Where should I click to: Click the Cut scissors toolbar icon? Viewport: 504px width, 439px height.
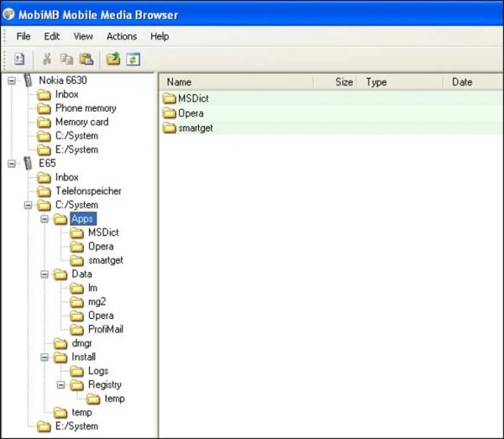point(47,59)
